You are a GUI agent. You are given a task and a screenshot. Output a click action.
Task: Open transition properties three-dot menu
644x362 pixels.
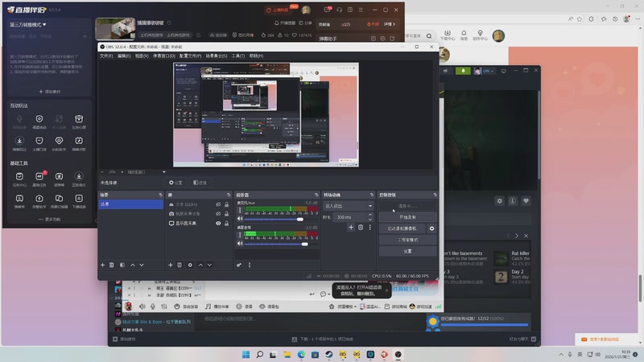[x=369, y=228]
